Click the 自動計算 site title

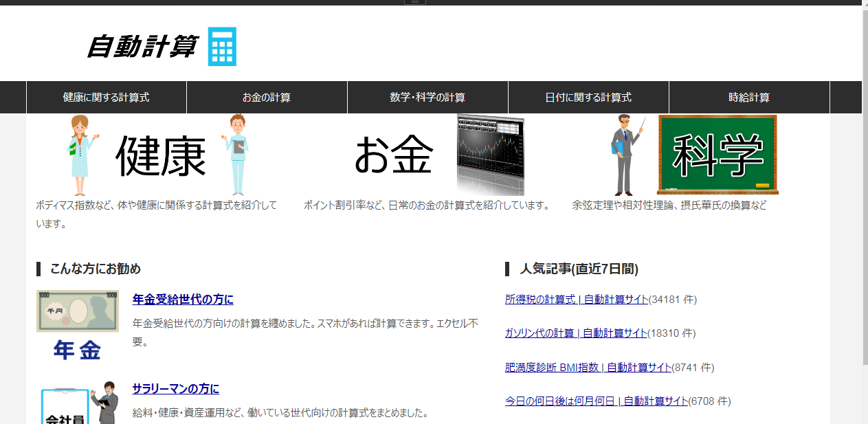143,47
